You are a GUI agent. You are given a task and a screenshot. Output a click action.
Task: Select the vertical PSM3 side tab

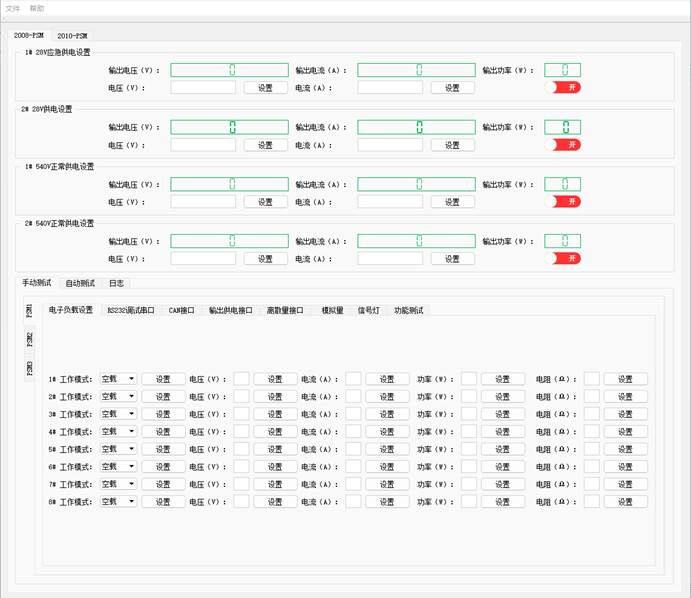30,368
